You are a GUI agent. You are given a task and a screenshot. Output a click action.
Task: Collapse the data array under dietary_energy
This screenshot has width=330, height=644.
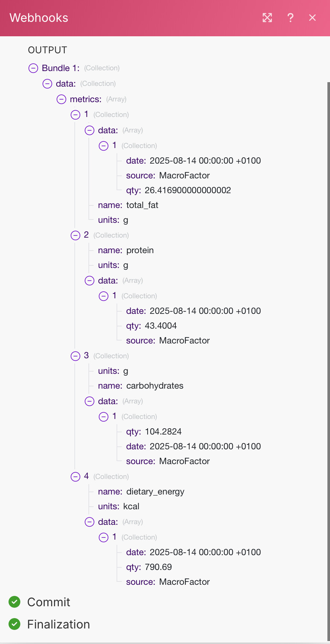click(90, 522)
